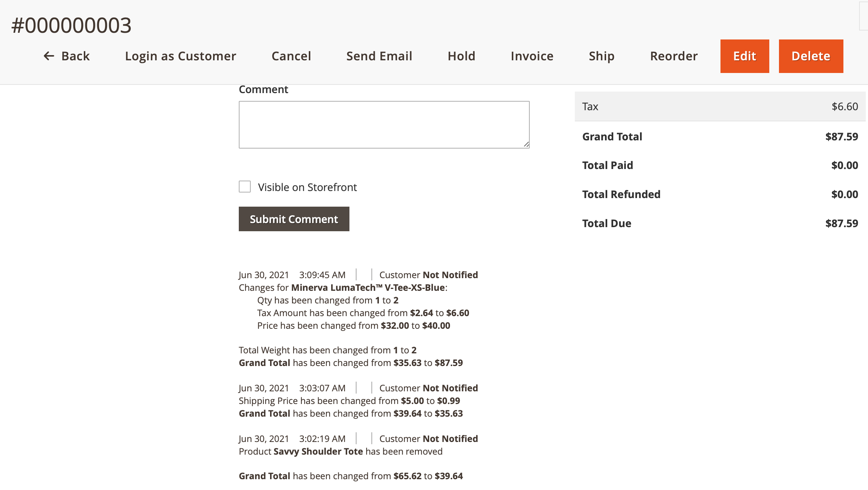Delete order with orange Delete button
This screenshot has width=868, height=490.
pyautogui.click(x=811, y=56)
